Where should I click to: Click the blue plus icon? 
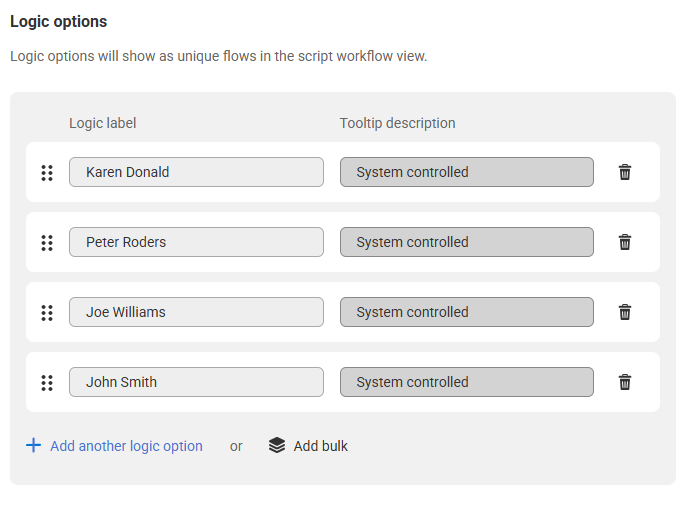[x=33, y=445]
